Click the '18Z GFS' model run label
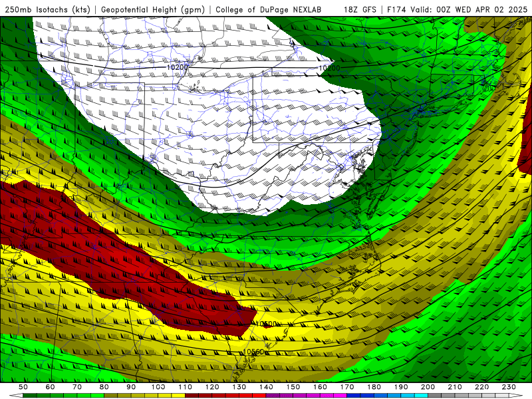Screen dimensions: 532x399 pos(360,9)
